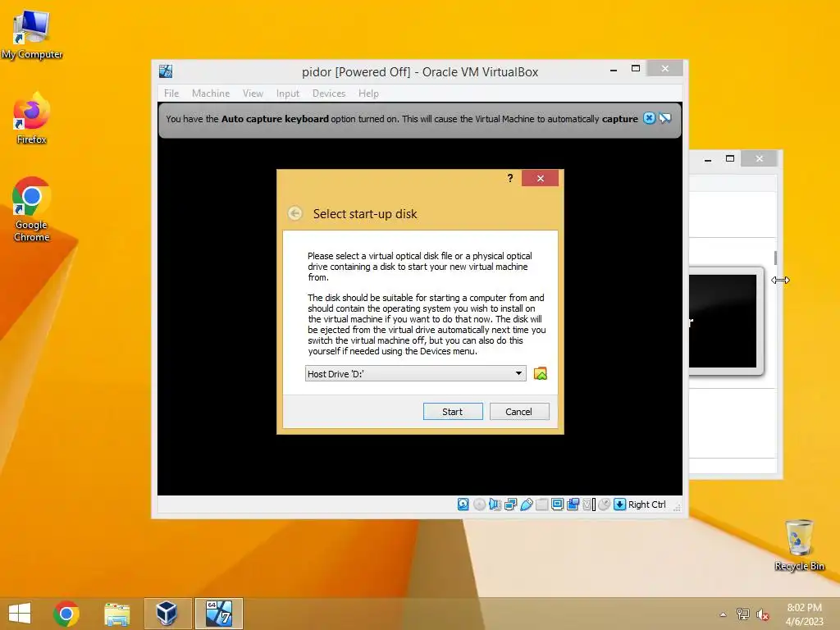The image size is (840, 630).
Task: Click the shared folders status icon
Action: [x=541, y=504]
